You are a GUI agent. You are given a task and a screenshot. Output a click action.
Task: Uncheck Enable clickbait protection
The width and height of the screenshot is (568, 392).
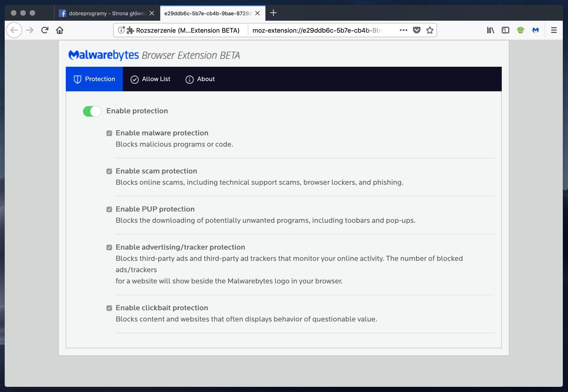pyautogui.click(x=109, y=308)
